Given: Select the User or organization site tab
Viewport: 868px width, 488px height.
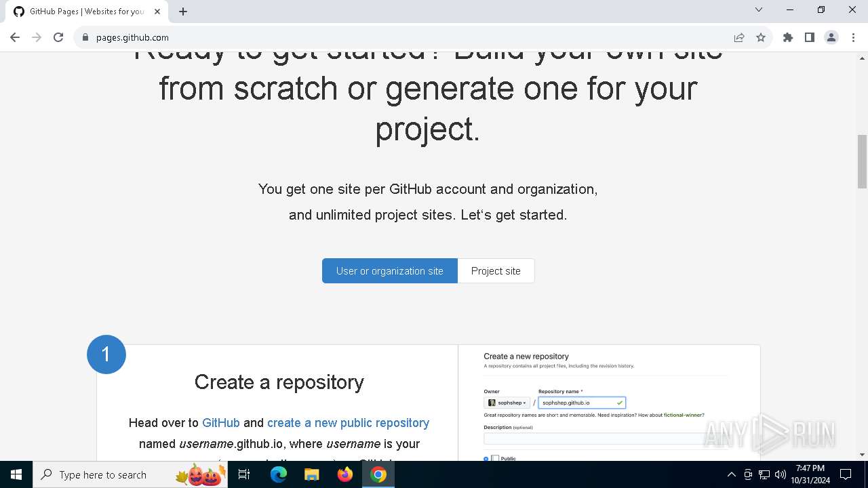Looking at the screenshot, I should click(390, 270).
